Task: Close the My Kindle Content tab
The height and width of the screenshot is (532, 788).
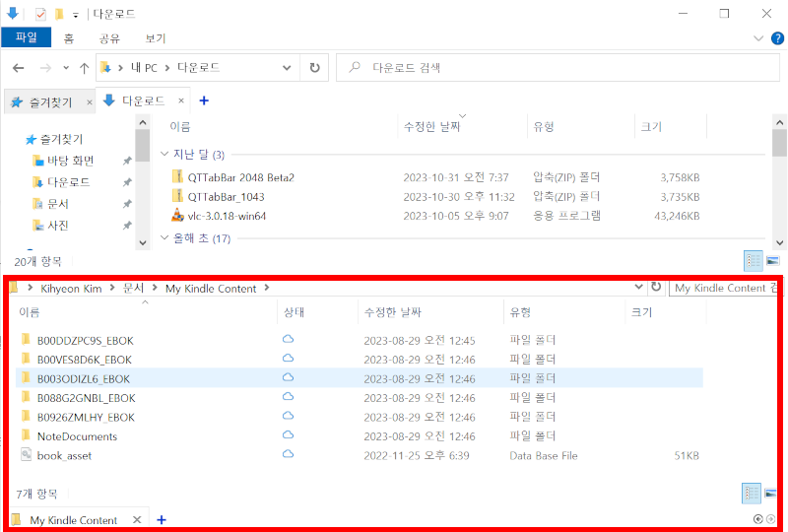Action: [137, 520]
